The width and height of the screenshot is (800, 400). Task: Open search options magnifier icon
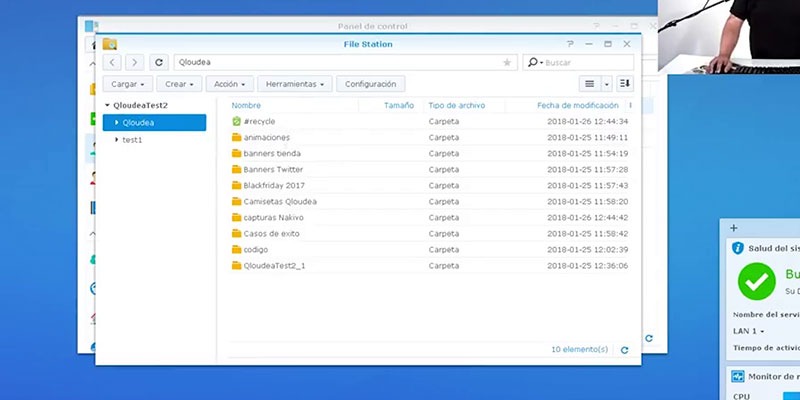[535, 62]
